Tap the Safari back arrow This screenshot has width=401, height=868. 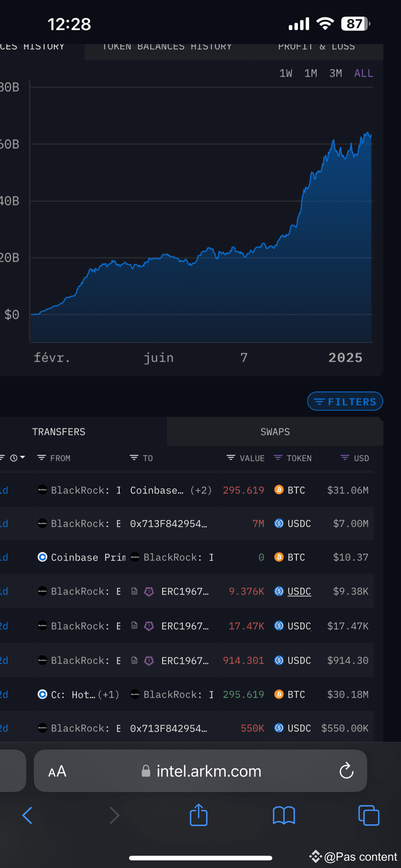28,815
